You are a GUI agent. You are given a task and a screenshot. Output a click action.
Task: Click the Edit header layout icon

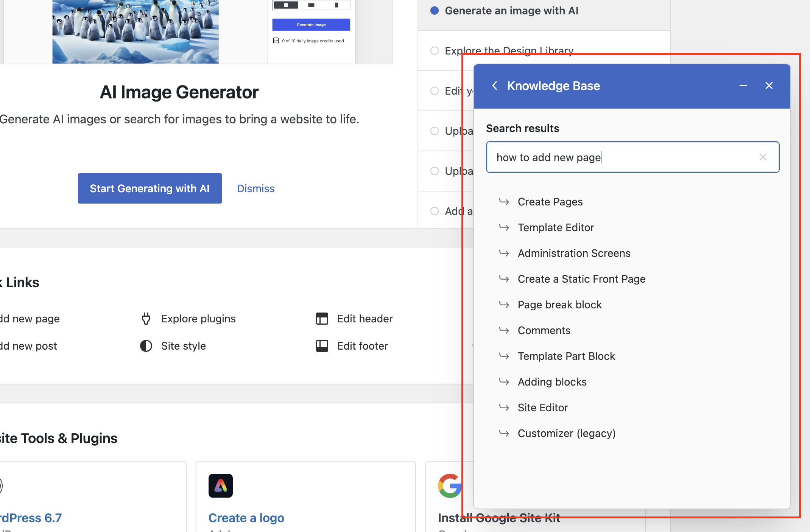coord(322,319)
